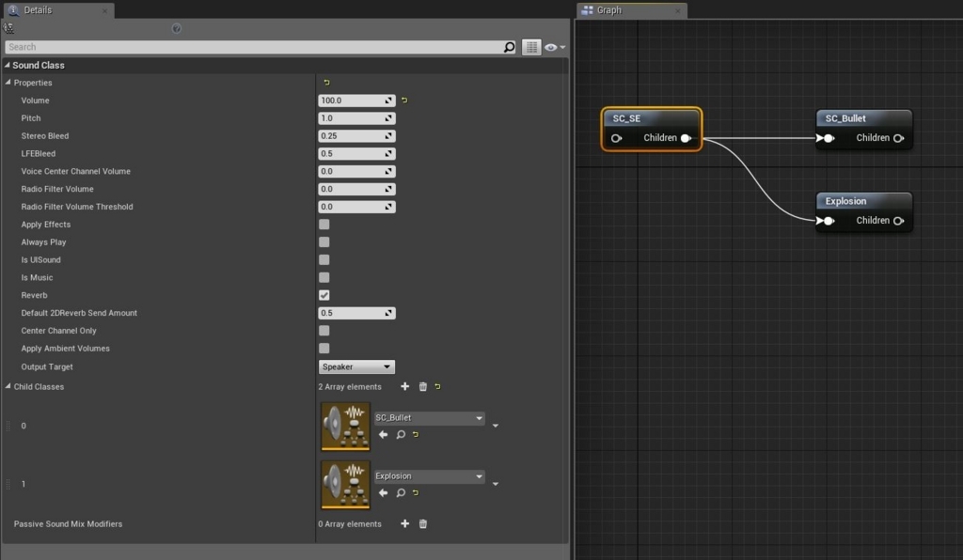Image resolution: width=963 pixels, height=560 pixels.
Task: Add a new Child Classes array element
Action: pos(404,386)
